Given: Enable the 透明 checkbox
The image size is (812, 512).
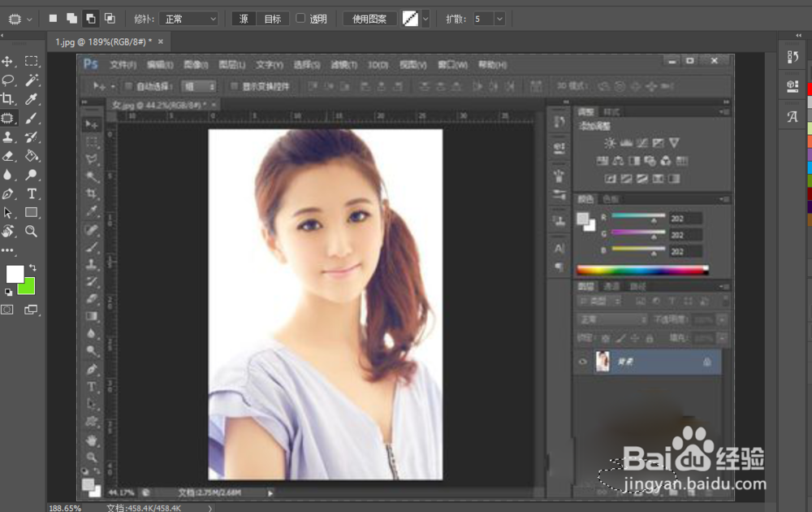Looking at the screenshot, I should tap(300, 18).
